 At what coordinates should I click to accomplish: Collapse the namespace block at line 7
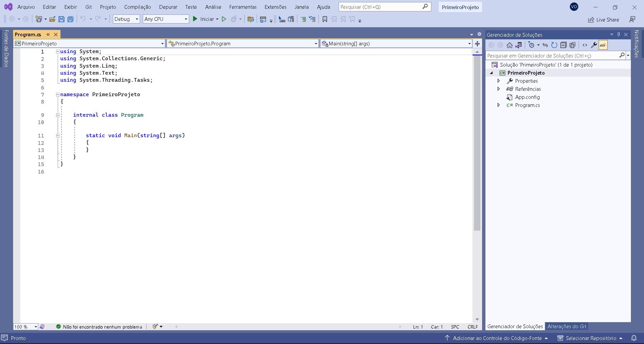coord(58,94)
